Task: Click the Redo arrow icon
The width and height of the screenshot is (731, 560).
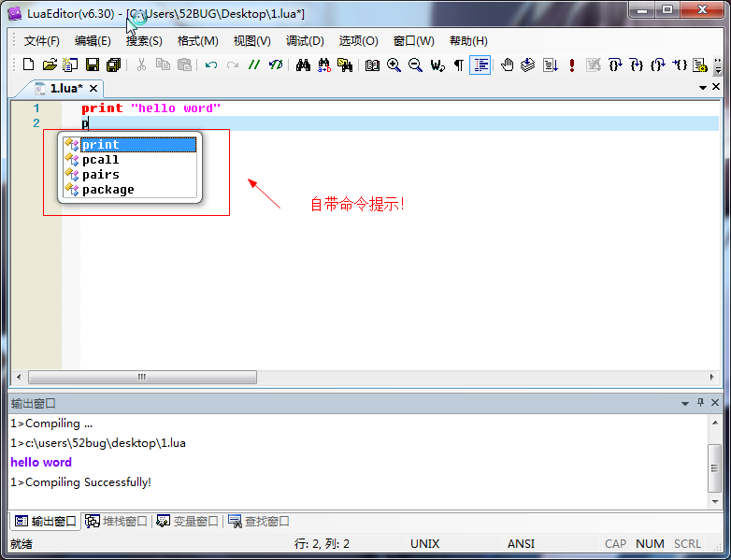Action: (x=233, y=65)
